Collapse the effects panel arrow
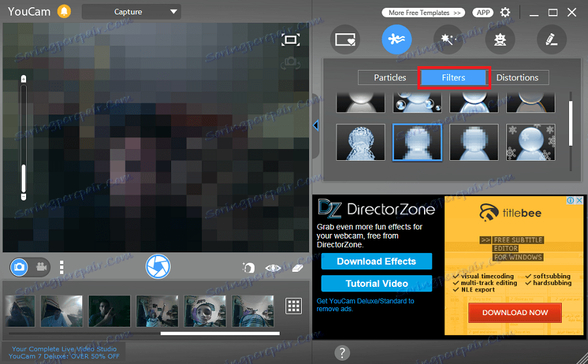The height and width of the screenshot is (364, 588). coord(316,125)
